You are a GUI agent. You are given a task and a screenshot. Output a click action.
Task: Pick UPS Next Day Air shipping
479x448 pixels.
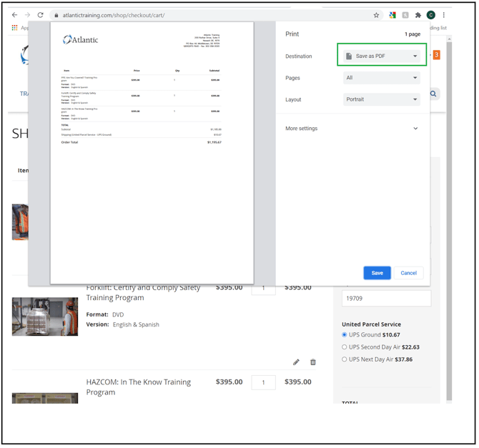tap(345, 359)
